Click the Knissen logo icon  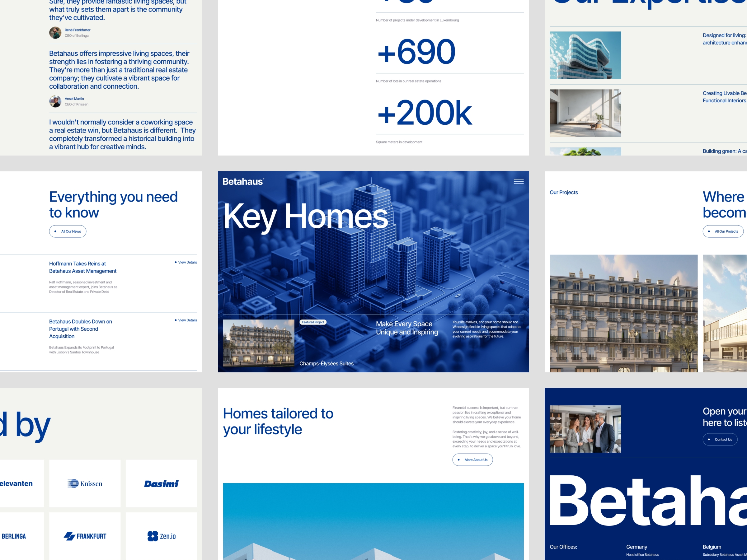[71, 483]
